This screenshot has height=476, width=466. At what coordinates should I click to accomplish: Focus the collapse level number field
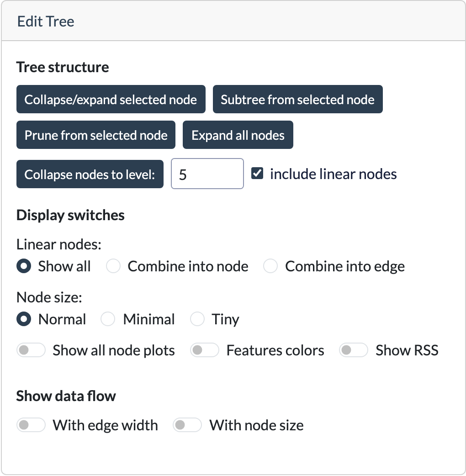tap(207, 174)
